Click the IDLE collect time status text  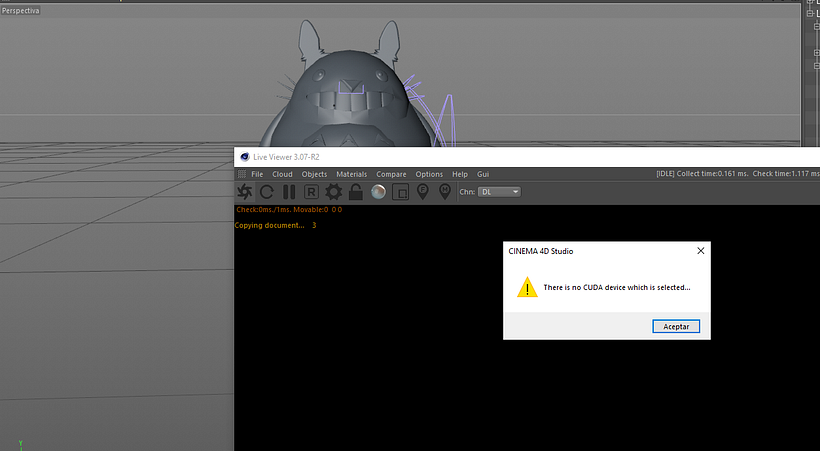tap(738, 174)
